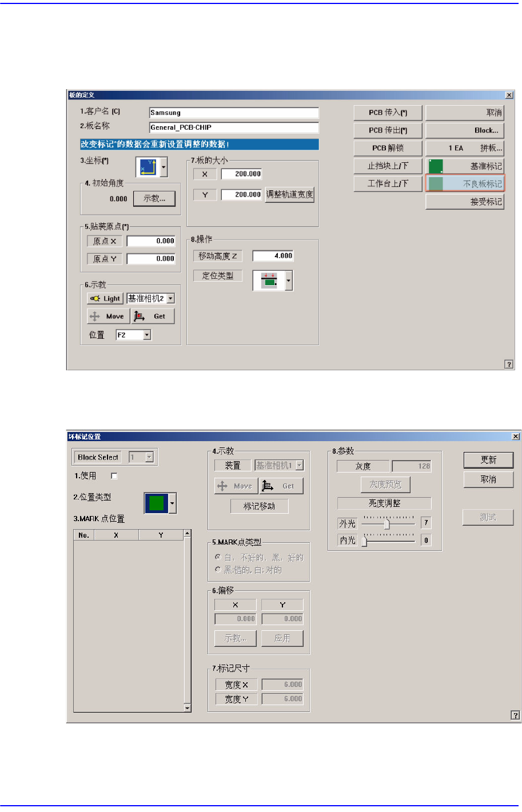This screenshot has height=812, width=522.
Task: Click the 工作台上/下 button
Action: pos(388,184)
